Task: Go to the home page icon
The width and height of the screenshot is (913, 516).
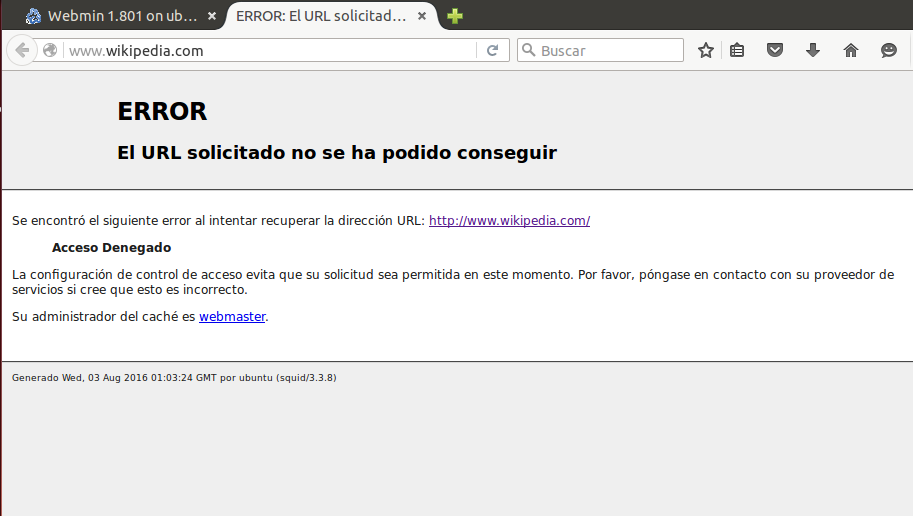Action: click(851, 51)
